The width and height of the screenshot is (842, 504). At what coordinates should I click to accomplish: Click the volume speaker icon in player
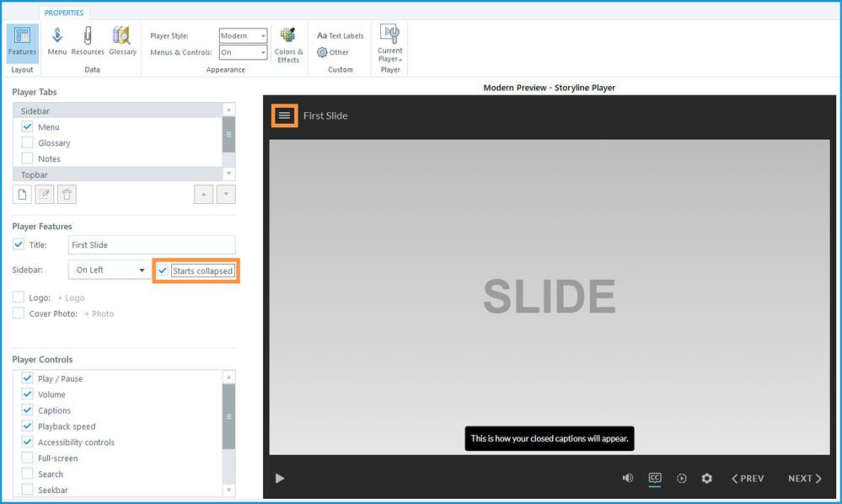627,479
